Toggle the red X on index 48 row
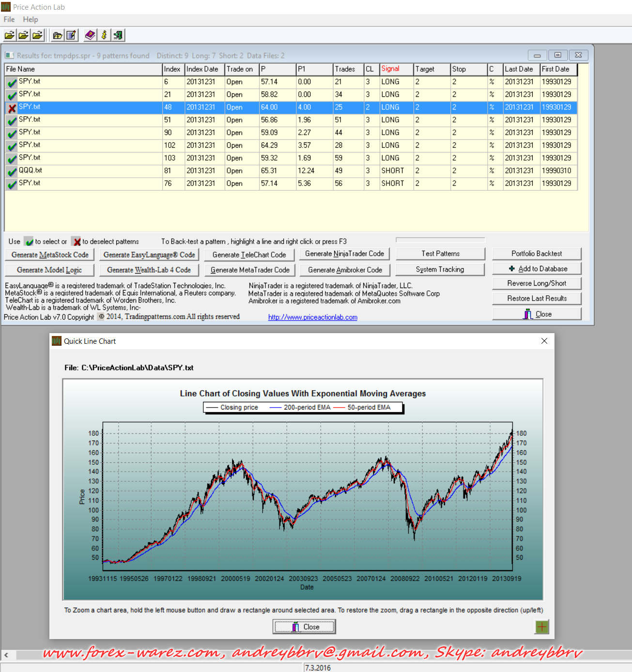 pyautogui.click(x=12, y=108)
